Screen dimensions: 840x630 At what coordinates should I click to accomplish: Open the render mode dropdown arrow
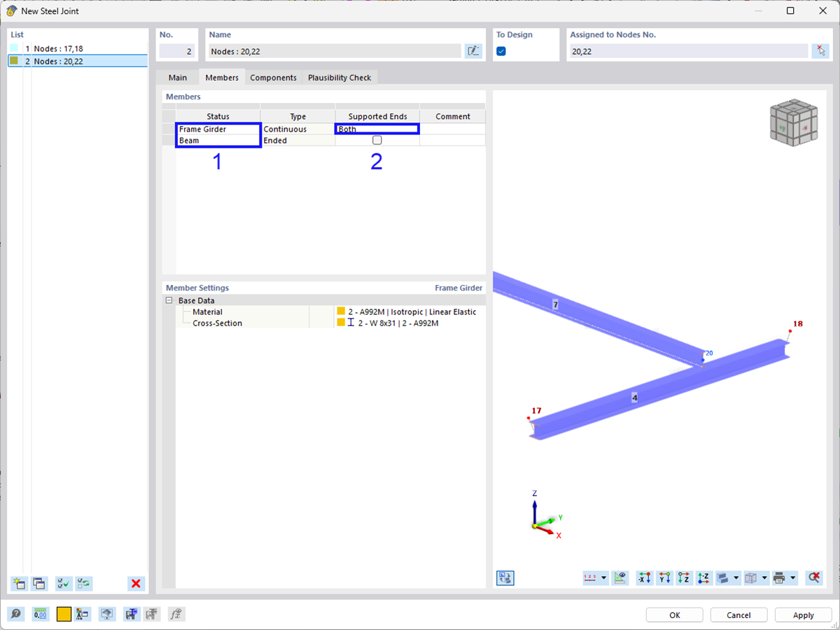tap(736, 577)
